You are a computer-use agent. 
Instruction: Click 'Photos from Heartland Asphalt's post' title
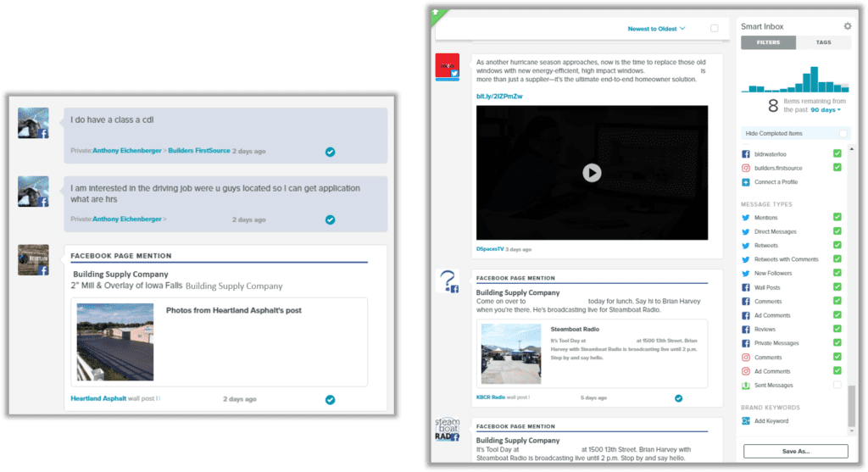tap(234, 310)
